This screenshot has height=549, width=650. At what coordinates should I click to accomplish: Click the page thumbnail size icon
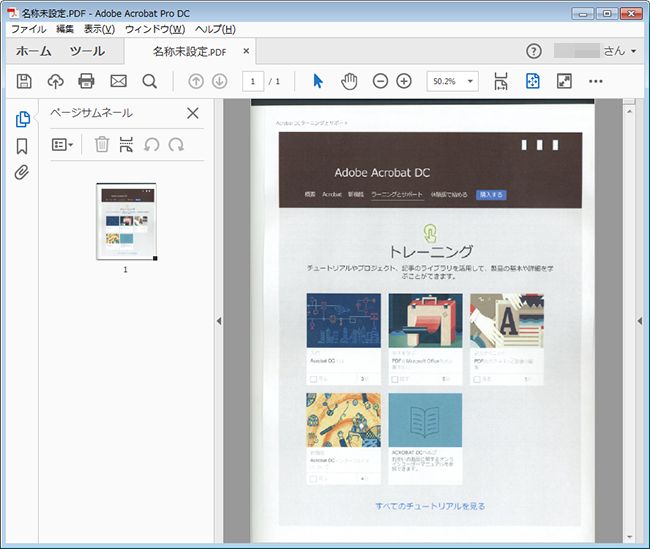(x=126, y=144)
